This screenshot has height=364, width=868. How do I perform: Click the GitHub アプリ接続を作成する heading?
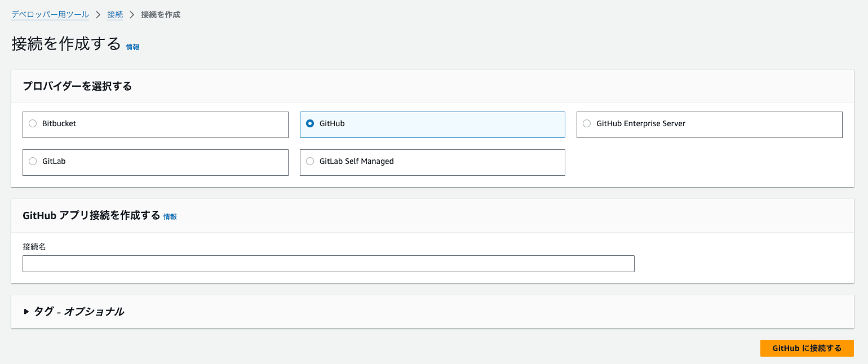coord(91,215)
